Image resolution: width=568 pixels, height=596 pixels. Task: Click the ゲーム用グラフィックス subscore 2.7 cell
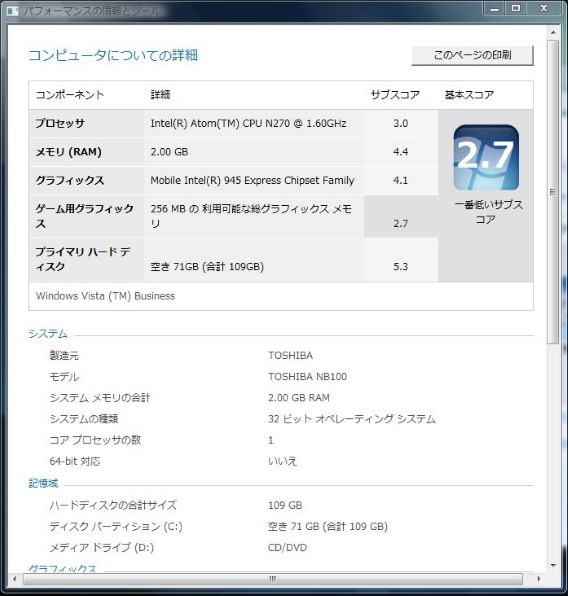click(x=401, y=216)
